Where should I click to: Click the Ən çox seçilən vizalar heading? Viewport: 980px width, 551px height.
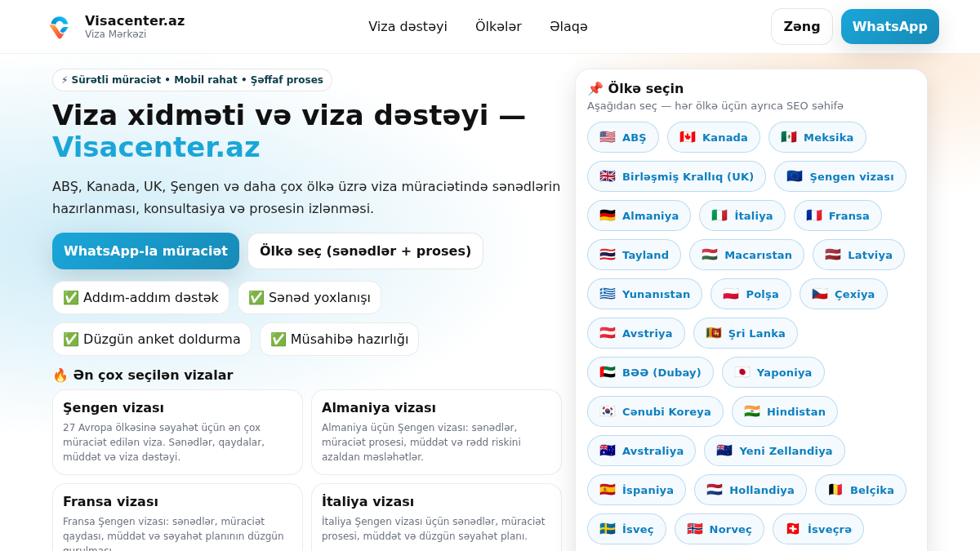(143, 375)
